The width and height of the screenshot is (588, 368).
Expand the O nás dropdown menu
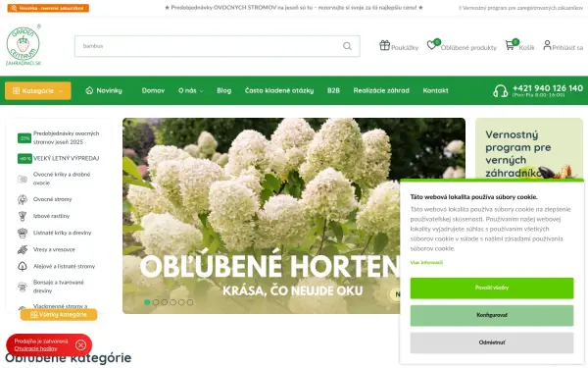(190, 90)
